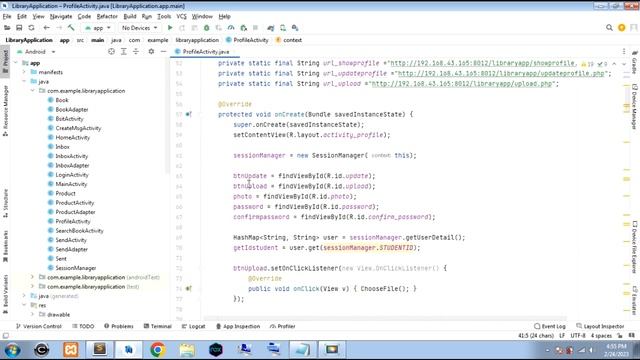Open the File menu
Screen dimensions: 640x360
point(7,16)
